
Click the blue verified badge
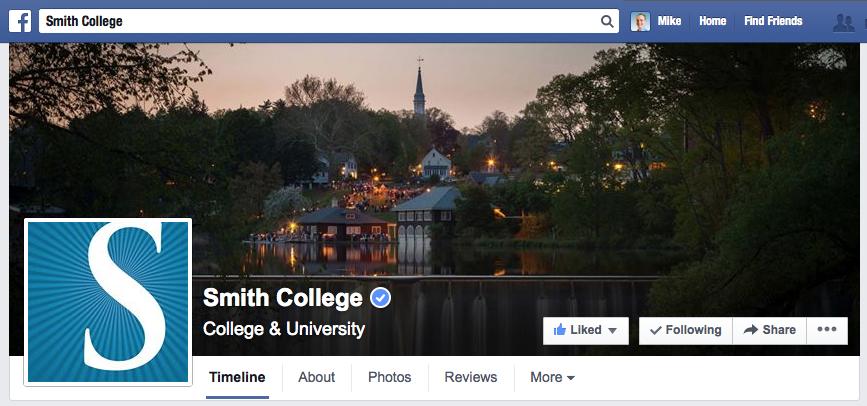click(x=380, y=298)
